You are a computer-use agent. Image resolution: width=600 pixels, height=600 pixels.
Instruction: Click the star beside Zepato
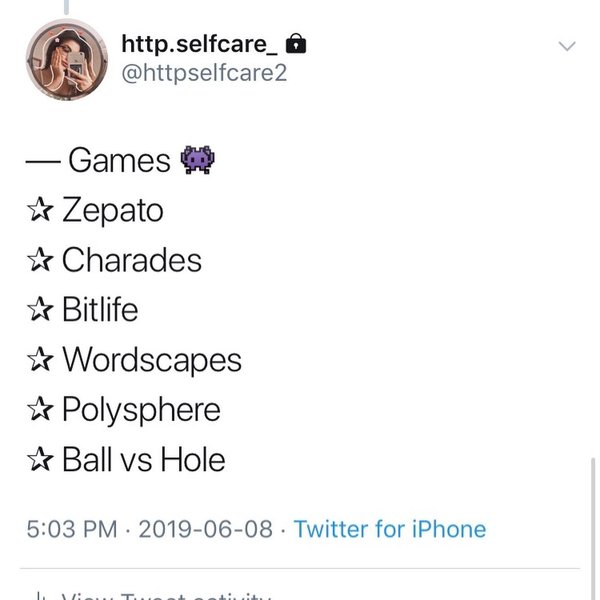(x=40, y=210)
